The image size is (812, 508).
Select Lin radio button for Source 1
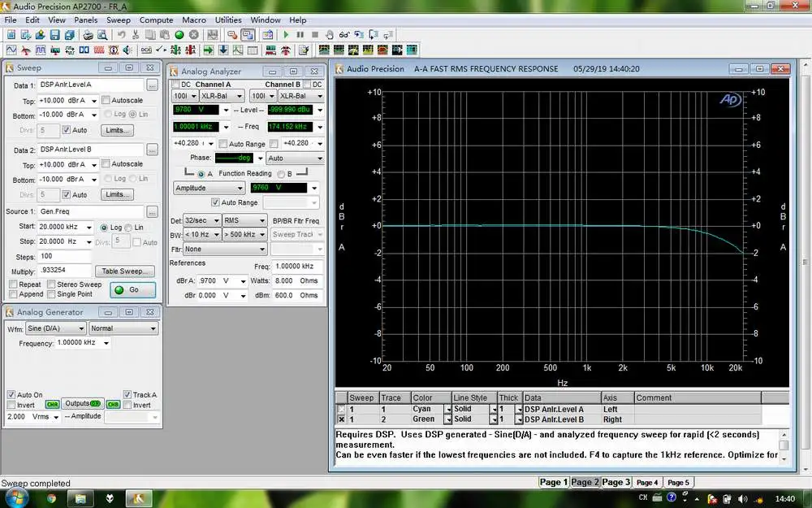[128, 228]
